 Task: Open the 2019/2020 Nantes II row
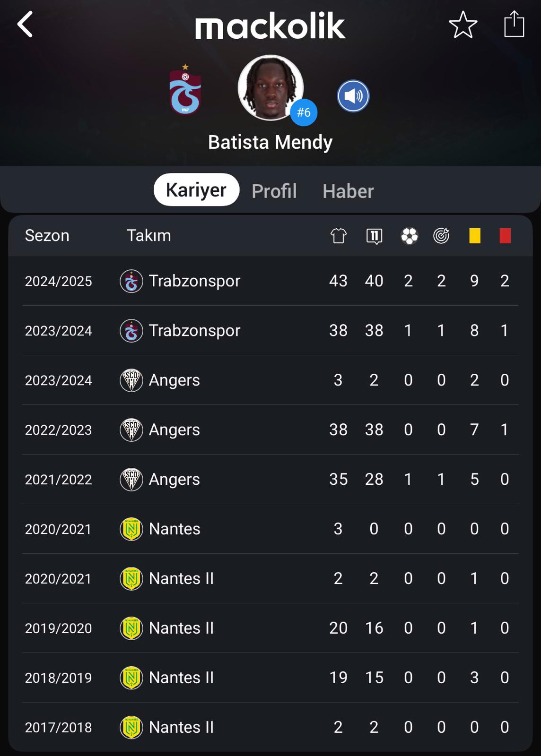[x=270, y=628]
